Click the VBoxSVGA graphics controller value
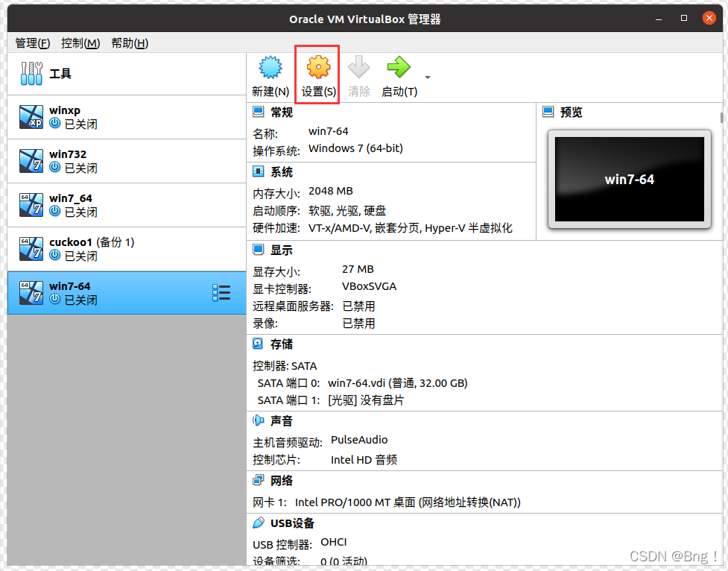This screenshot has height=571, width=728. [x=369, y=286]
